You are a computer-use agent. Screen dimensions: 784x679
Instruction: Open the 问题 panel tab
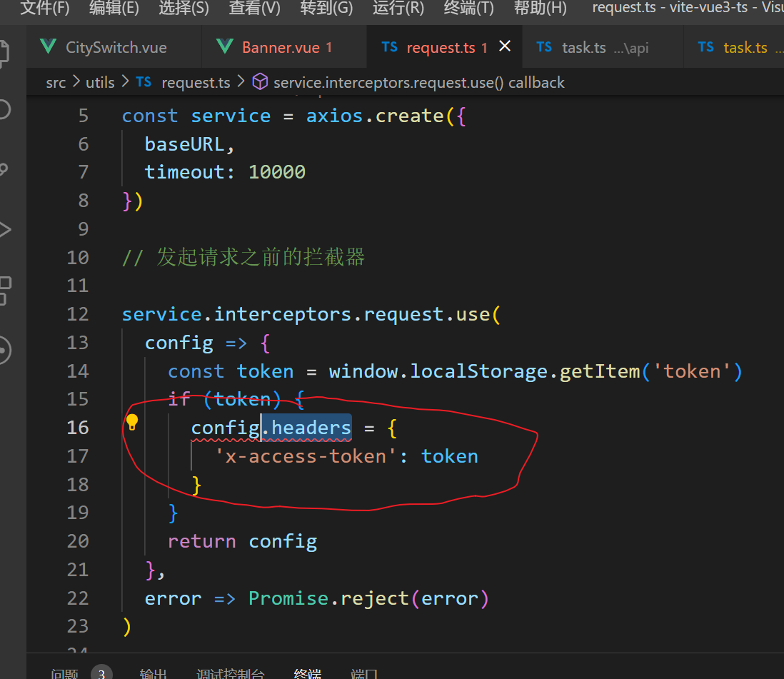pos(64,673)
